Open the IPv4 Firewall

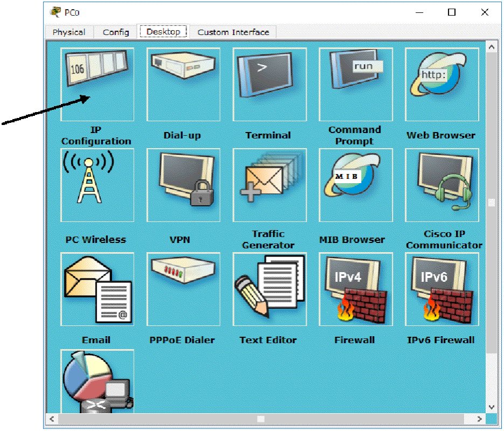click(x=356, y=289)
